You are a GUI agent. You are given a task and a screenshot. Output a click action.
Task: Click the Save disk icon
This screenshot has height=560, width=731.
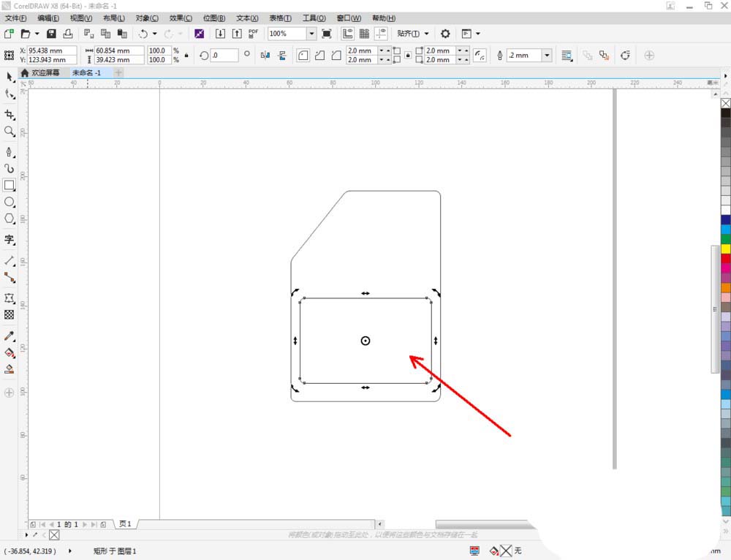point(51,34)
